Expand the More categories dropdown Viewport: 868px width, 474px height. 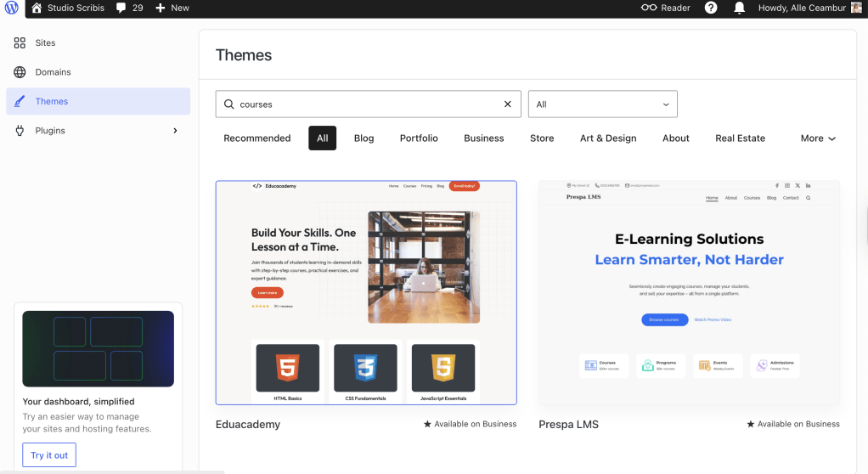818,138
